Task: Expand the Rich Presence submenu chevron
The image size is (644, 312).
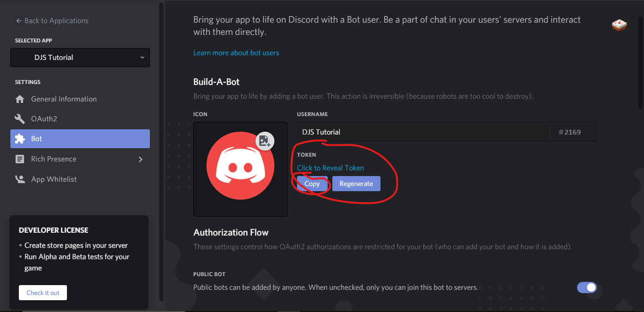Action: [140, 159]
